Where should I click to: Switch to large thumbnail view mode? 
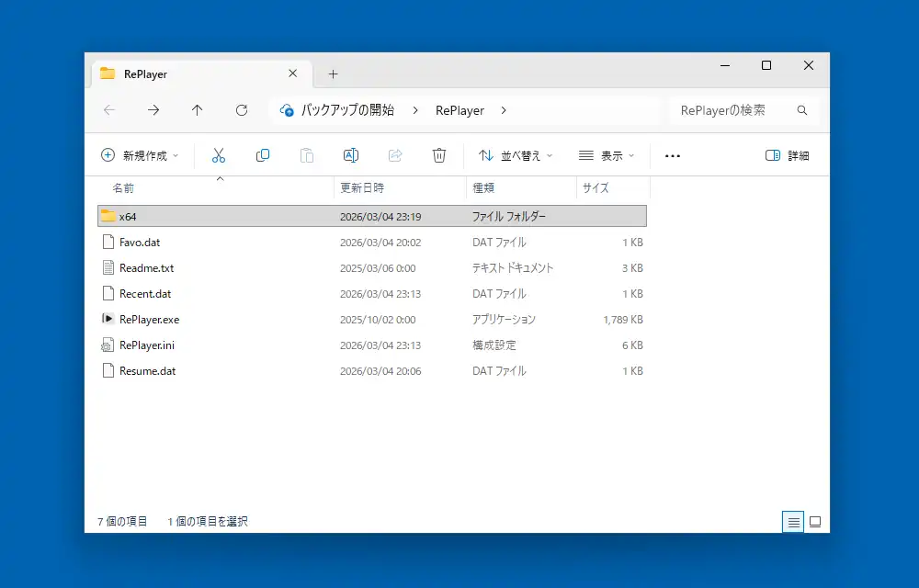815,521
